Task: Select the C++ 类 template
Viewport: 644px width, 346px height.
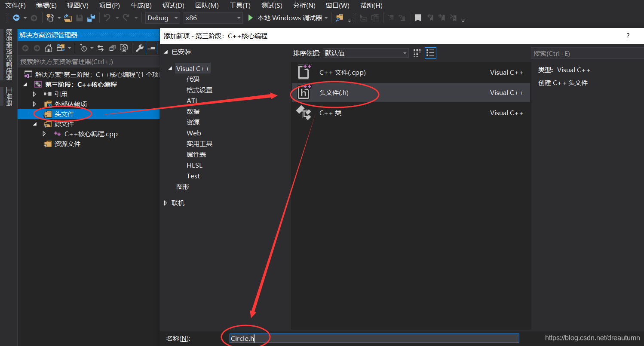Action: [411, 113]
